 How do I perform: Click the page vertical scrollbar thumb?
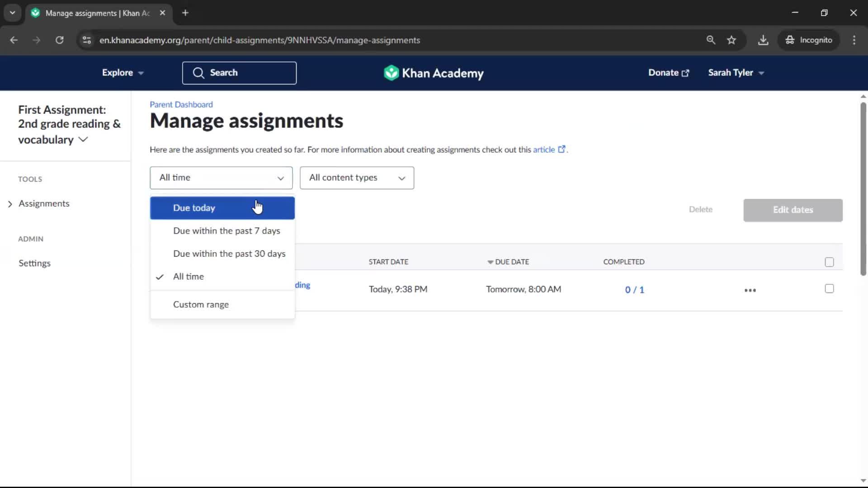coord(863,189)
